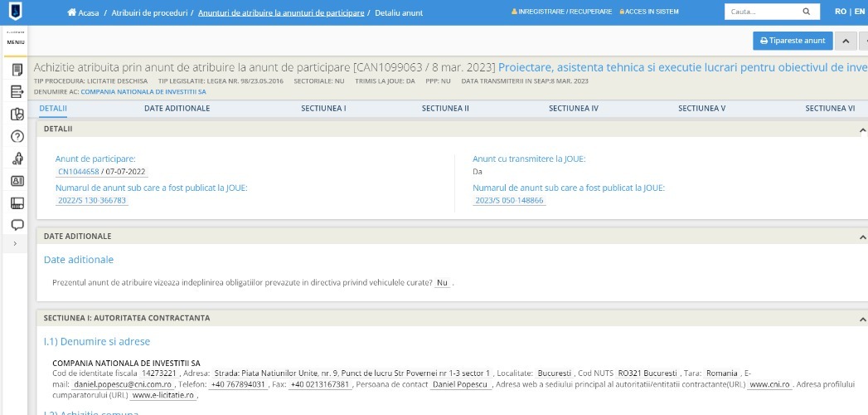Click INREGISTRARE / RECUPERARE link
868x415 pixels.
pos(561,12)
